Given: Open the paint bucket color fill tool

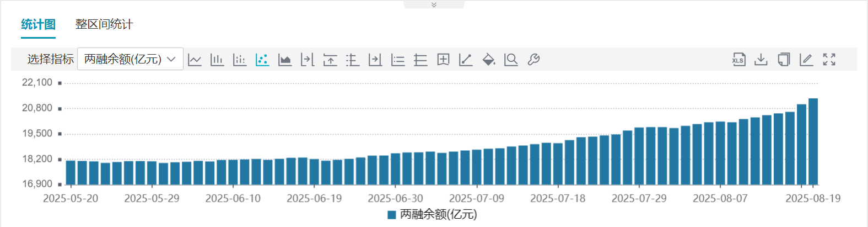Looking at the screenshot, I should pos(488,60).
